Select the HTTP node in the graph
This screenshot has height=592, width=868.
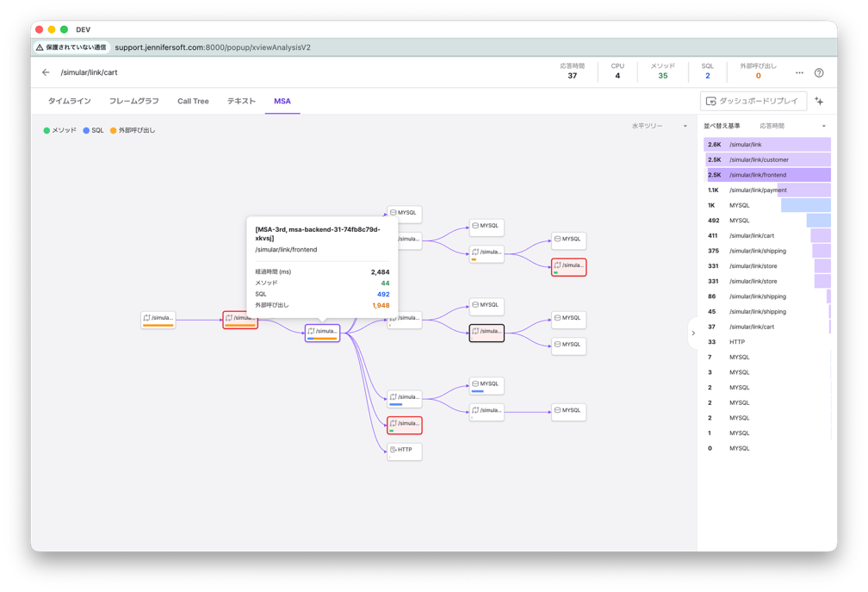click(x=404, y=450)
